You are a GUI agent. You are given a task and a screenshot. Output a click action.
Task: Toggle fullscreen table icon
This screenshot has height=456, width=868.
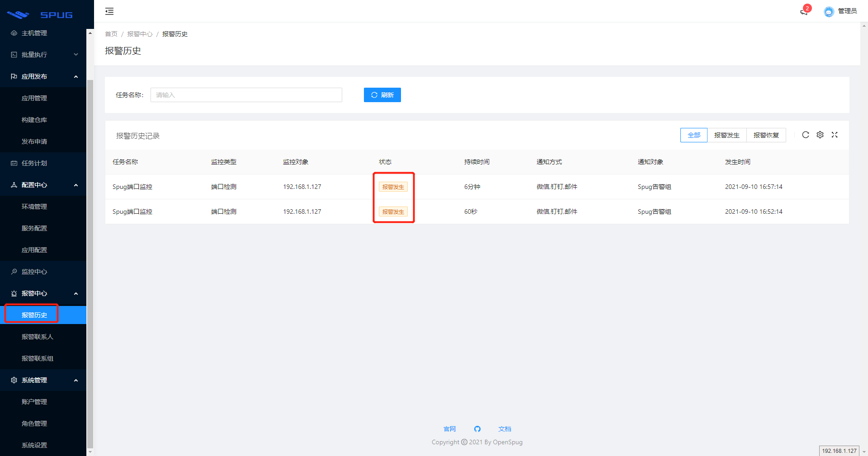835,135
